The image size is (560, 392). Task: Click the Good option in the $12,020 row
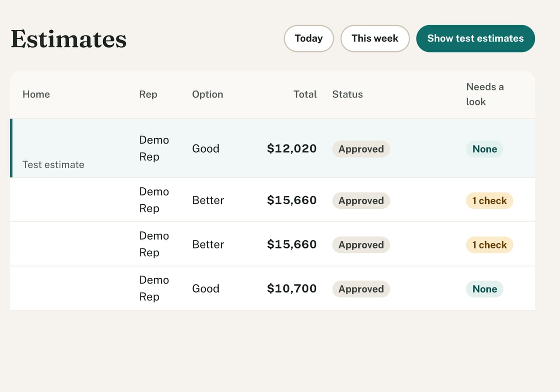point(206,149)
